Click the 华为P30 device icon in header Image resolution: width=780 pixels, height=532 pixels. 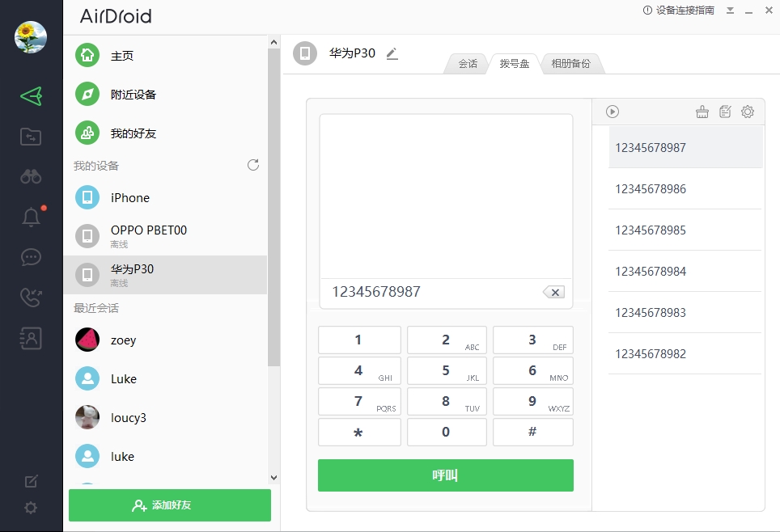pos(305,53)
